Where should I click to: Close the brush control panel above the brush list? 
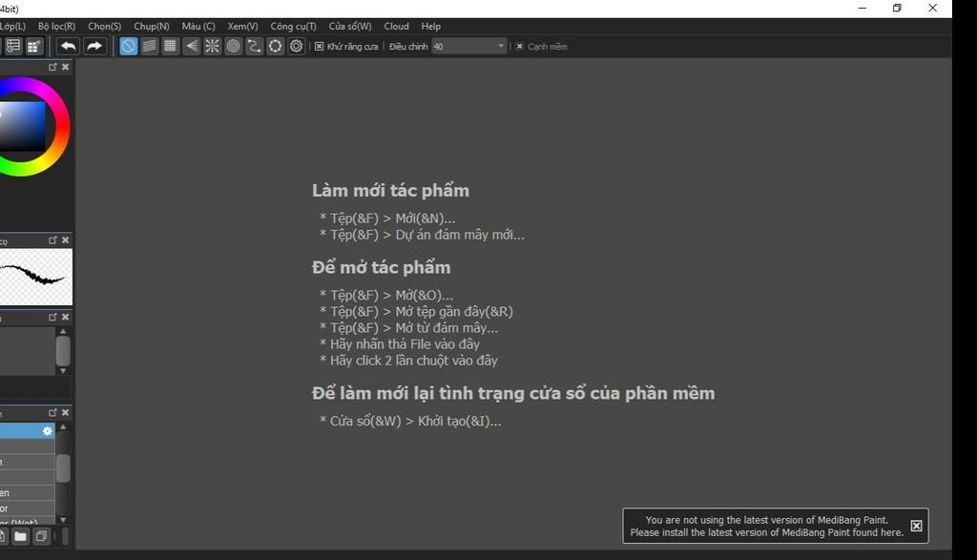[x=66, y=317]
